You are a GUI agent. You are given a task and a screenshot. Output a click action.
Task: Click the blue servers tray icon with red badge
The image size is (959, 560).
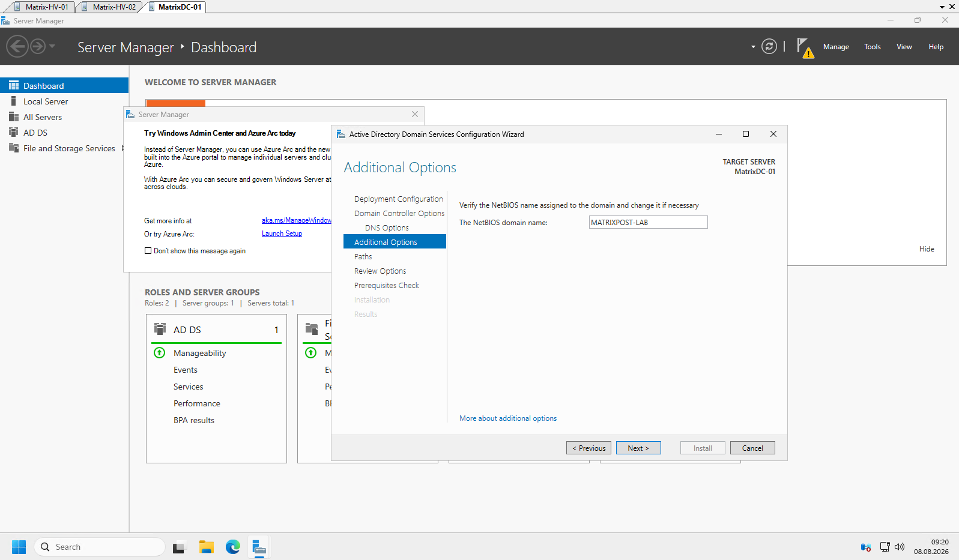[866, 547]
